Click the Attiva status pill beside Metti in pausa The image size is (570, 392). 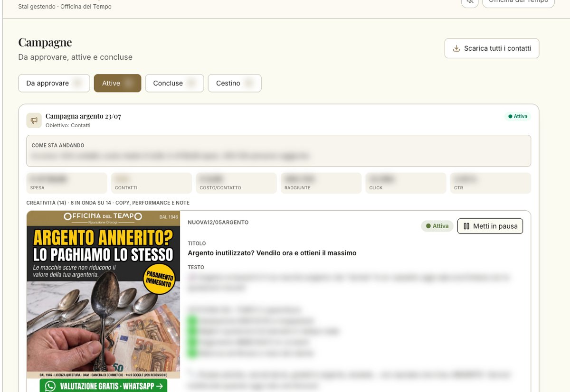click(437, 226)
